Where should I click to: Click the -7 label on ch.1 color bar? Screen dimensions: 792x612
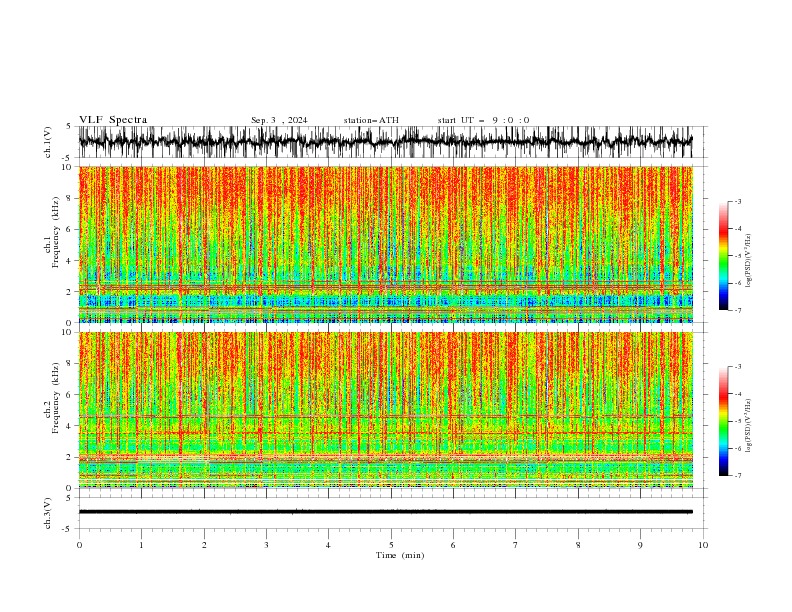[737, 310]
